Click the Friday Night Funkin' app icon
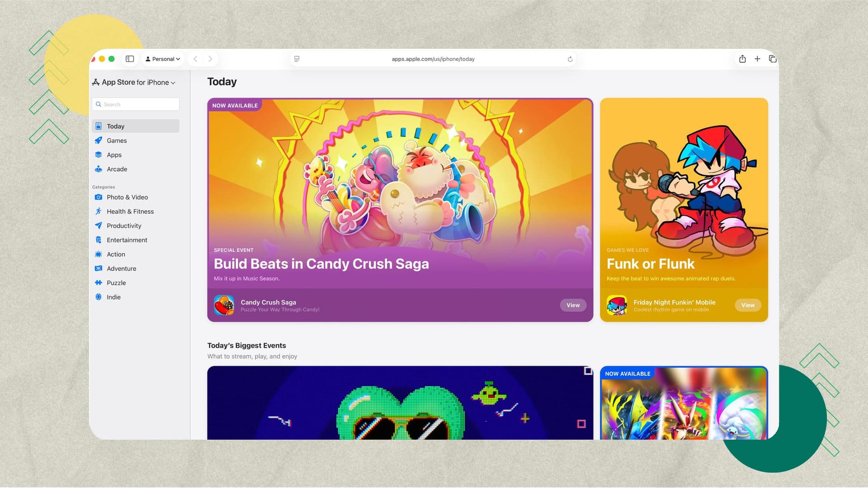Image resolution: width=868 pixels, height=488 pixels. click(x=617, y=305)
